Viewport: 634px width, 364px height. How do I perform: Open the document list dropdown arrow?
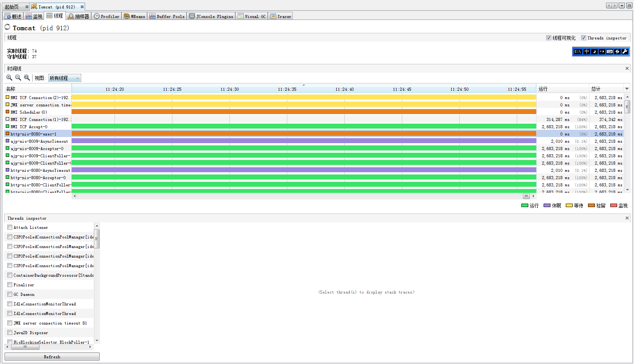622,6
